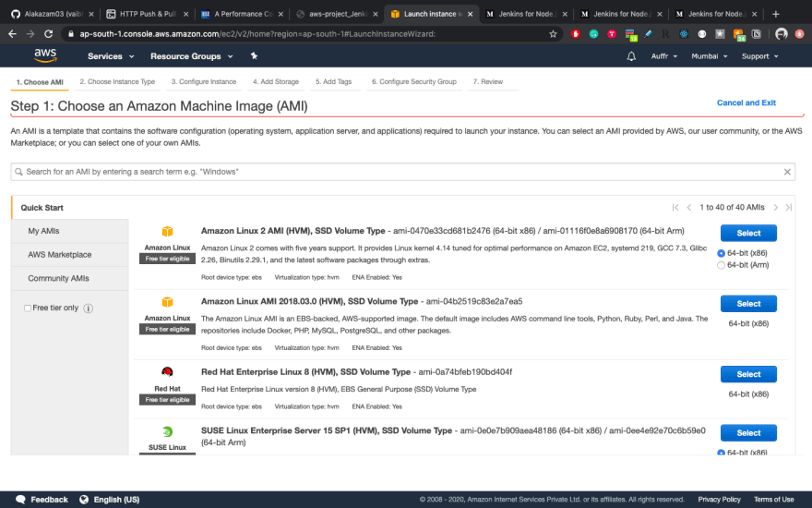Click the pin shortcut icon in AWS navbar
Image resolution: width=812 pixels, height=508 pixels.
point(254,55)
